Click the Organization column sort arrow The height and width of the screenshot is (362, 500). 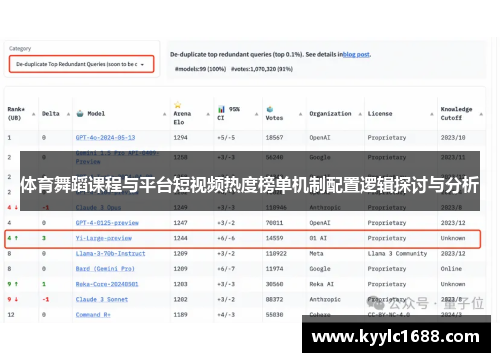click(x=360, y=114)
